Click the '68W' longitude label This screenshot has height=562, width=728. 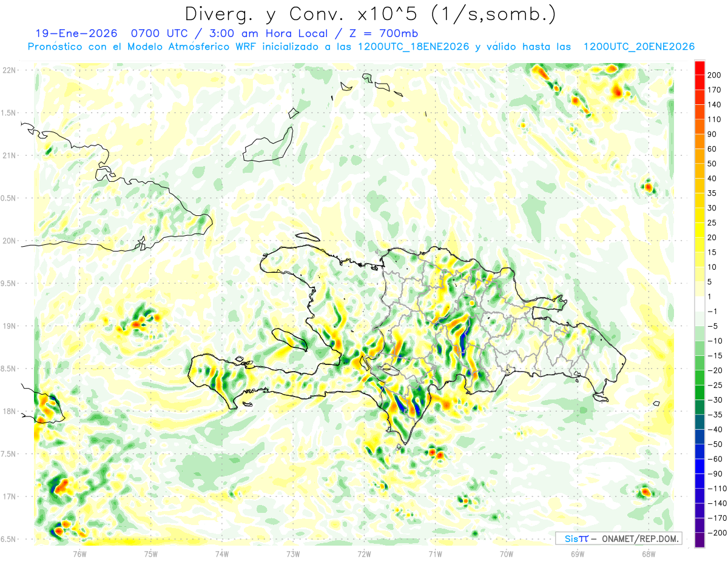point(648,554)
